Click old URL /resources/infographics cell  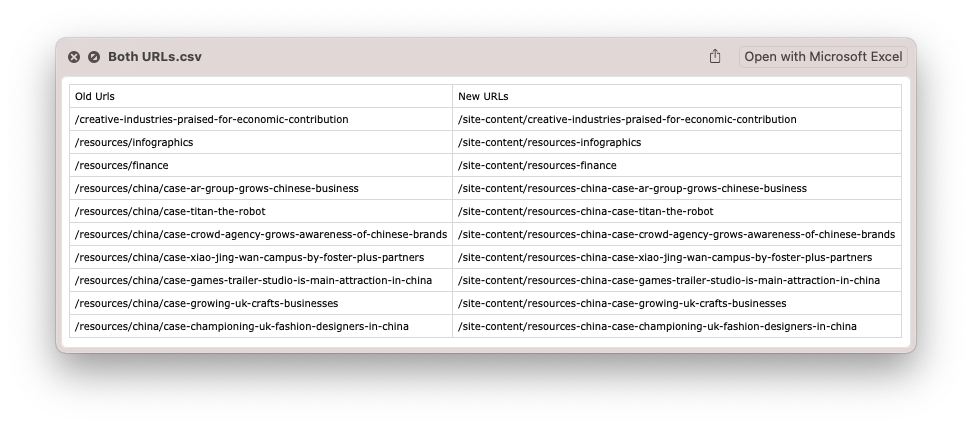coord(134,142)
